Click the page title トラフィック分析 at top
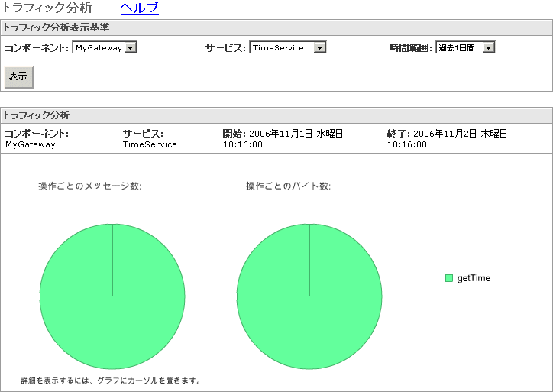 (47, 8)
